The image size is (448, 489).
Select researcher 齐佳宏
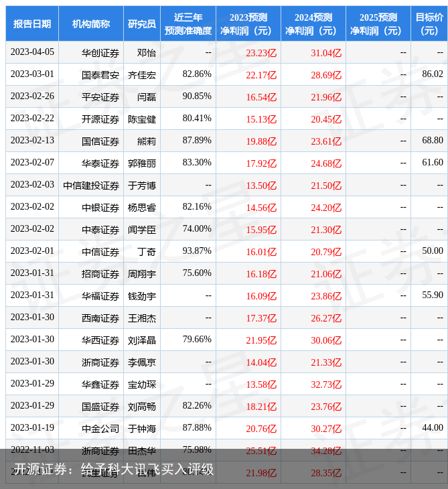(142, 75)
